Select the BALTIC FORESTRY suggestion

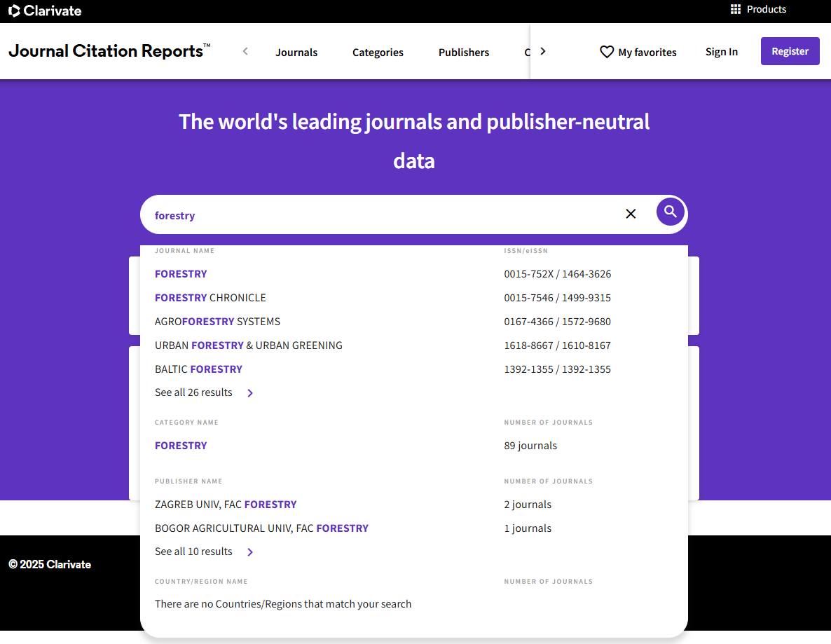pos(198,369)
